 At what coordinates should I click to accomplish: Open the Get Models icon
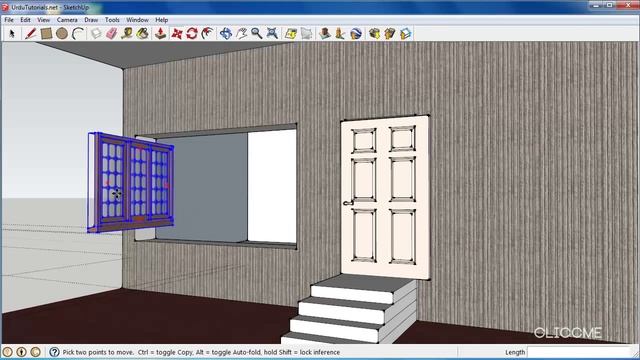click(374, 33)
